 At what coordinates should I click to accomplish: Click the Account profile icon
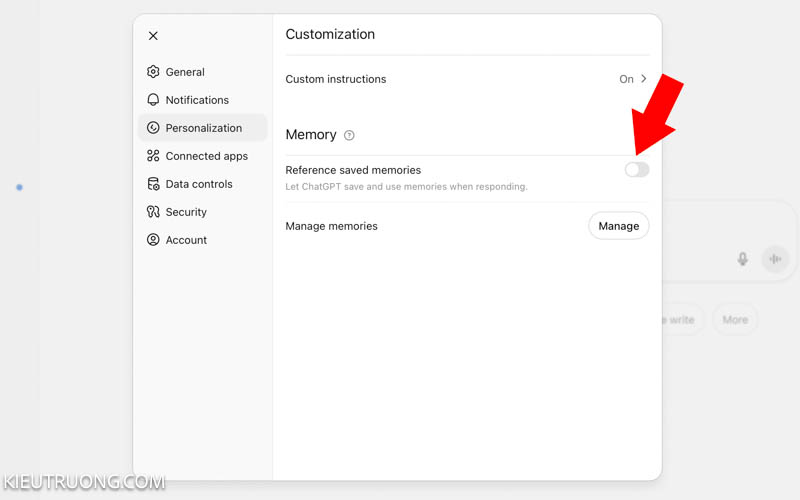click(x=153, y=240)
